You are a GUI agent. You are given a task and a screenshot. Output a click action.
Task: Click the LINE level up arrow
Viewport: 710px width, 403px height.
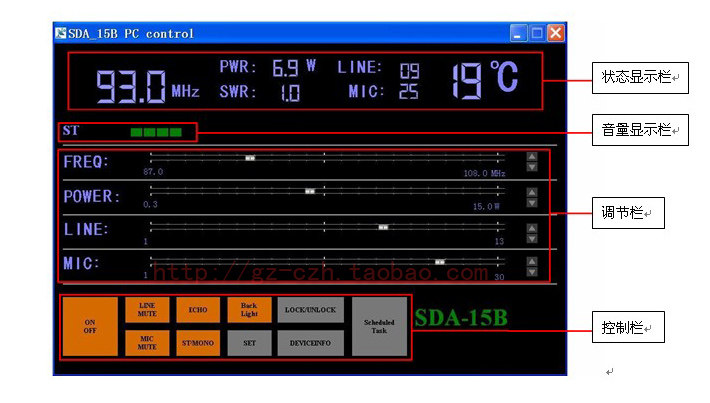[532, 228]
